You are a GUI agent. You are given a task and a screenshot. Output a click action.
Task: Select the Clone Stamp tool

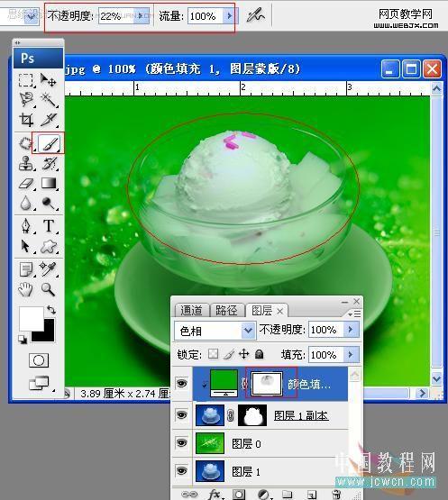point(25,164)
